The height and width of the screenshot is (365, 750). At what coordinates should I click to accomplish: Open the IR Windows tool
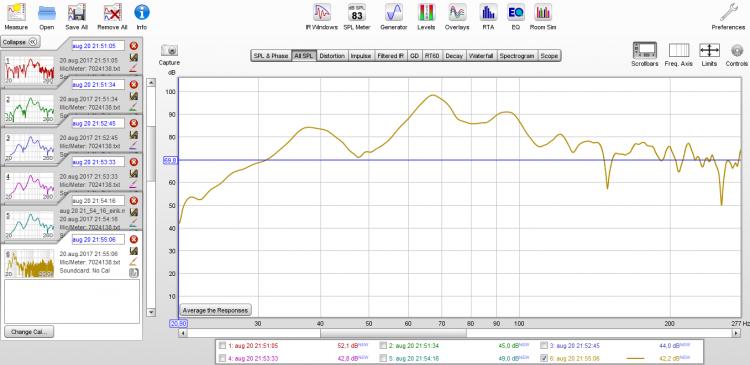pyautogui.click(x=321, y=12)
